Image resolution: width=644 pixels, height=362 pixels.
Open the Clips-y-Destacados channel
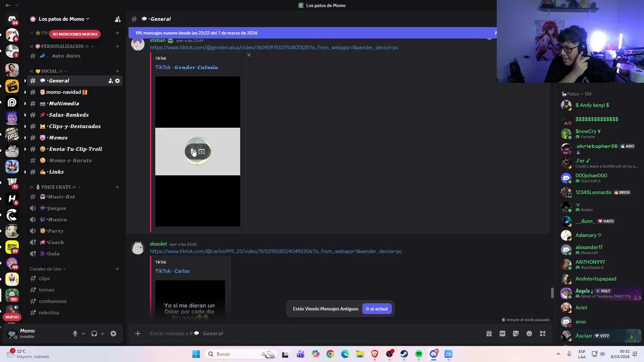pyautogui.click(x=75, y=127)
